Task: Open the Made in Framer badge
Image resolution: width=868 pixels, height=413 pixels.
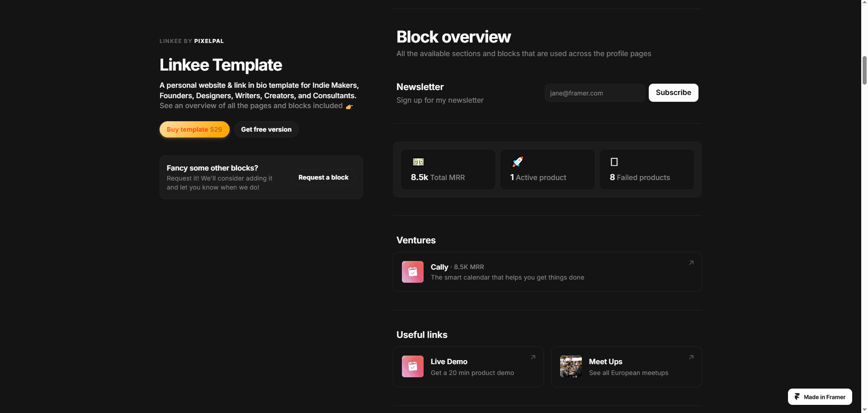Action: tap(820, 397)
